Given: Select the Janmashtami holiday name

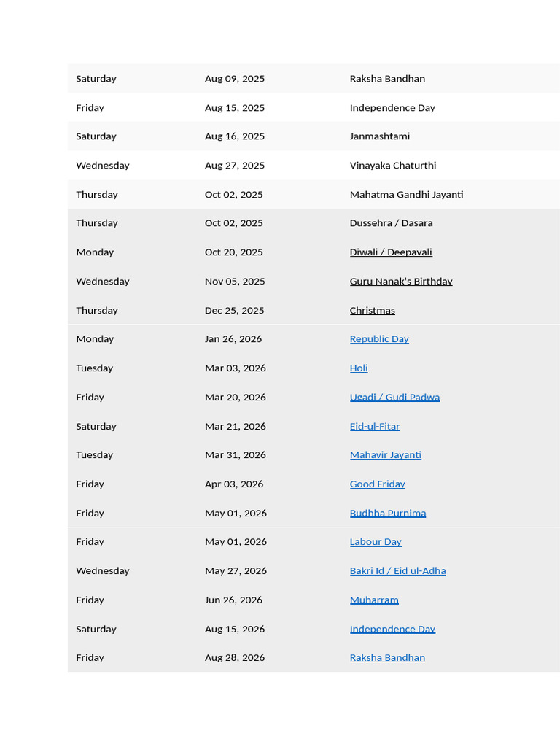Looking at the screenshot, I should (x=380, y=136).
